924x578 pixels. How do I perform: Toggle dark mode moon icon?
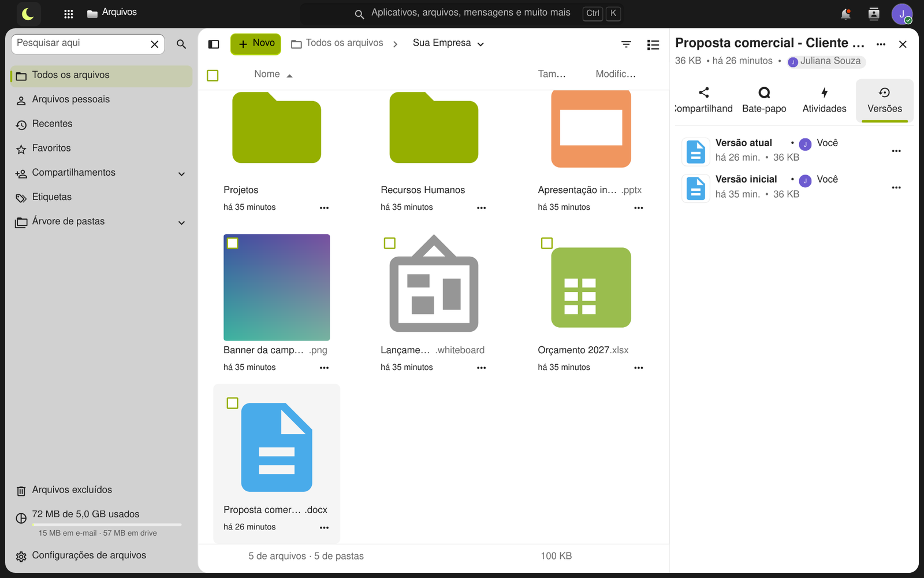click(x=28, y=14)
